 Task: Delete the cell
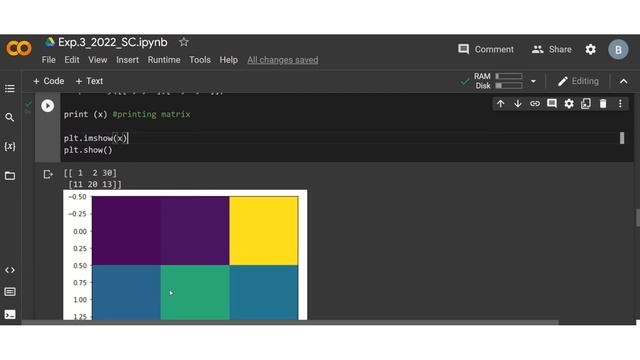[603, 104]
